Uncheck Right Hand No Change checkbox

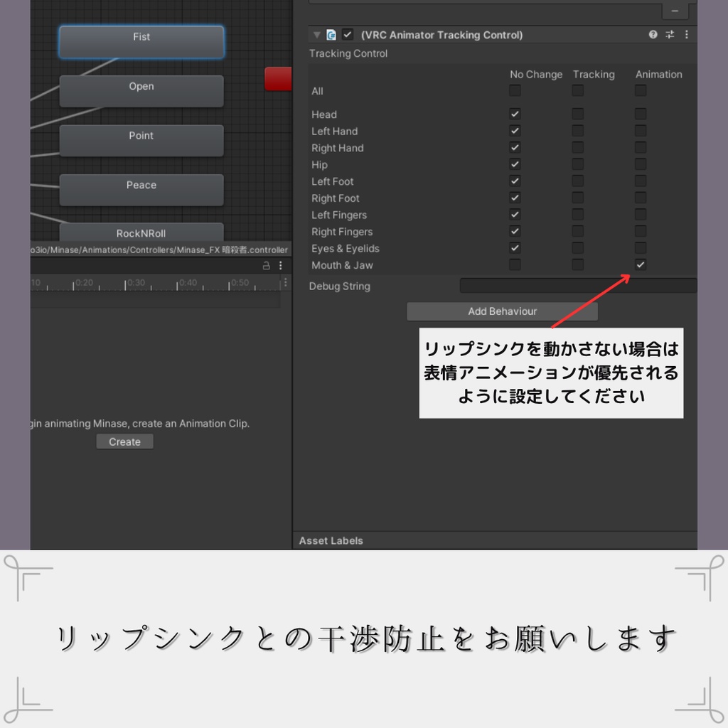[x=515, y=147]
